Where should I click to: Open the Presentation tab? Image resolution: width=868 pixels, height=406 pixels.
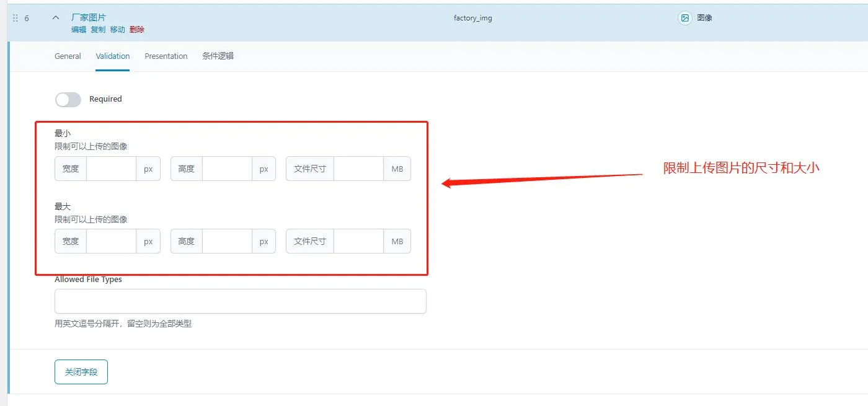pos(166,56)
